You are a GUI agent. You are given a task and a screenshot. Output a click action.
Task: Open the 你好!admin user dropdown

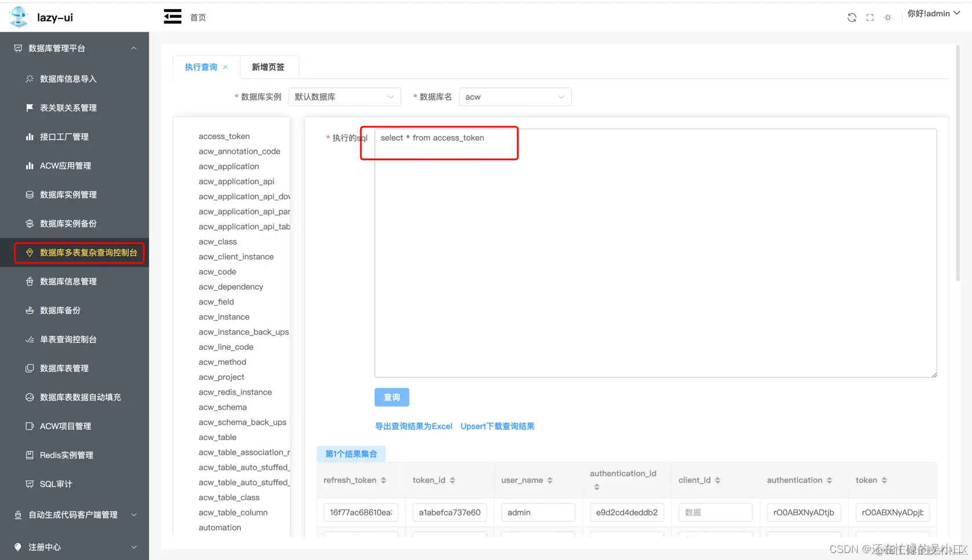(x=933, y=13)
